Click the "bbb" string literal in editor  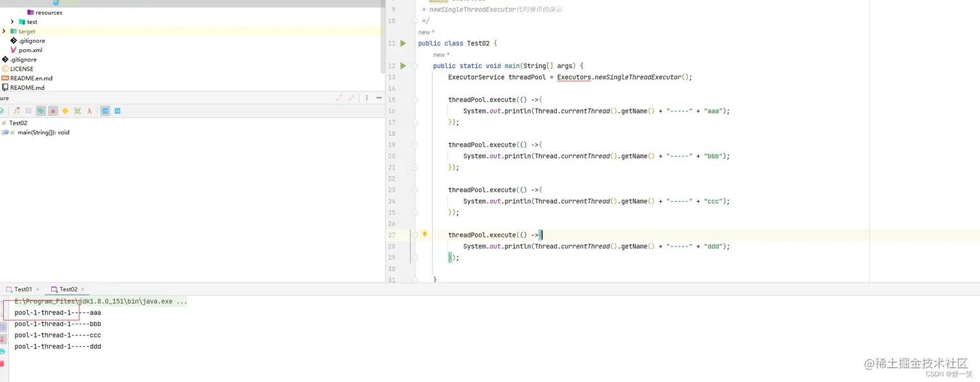click(714, 156)
